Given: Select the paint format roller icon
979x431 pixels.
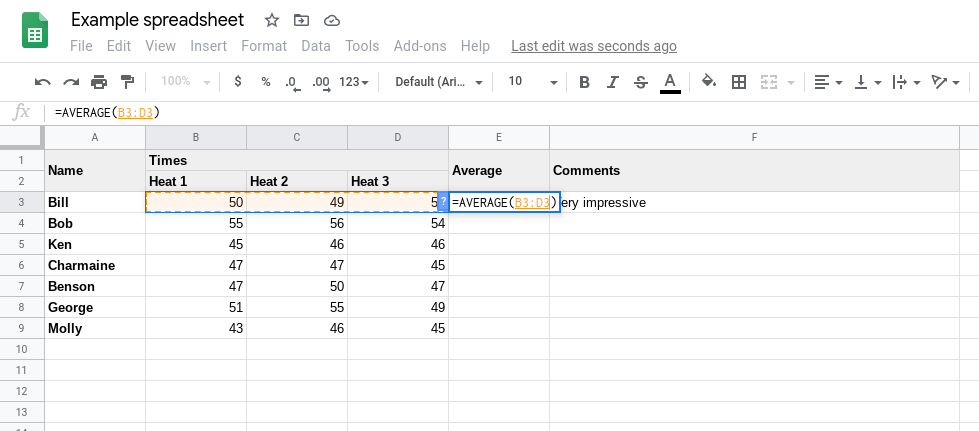Looking at the screenshot, I should pos(127,82).
